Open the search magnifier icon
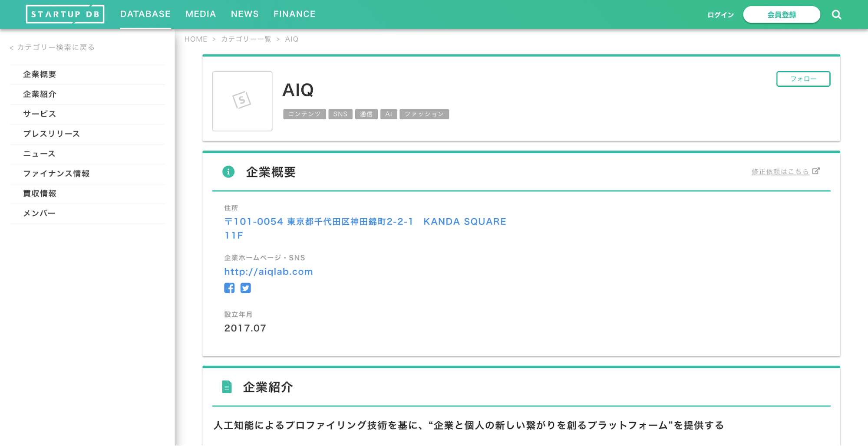868x446 pixels. tap(836, 15)
